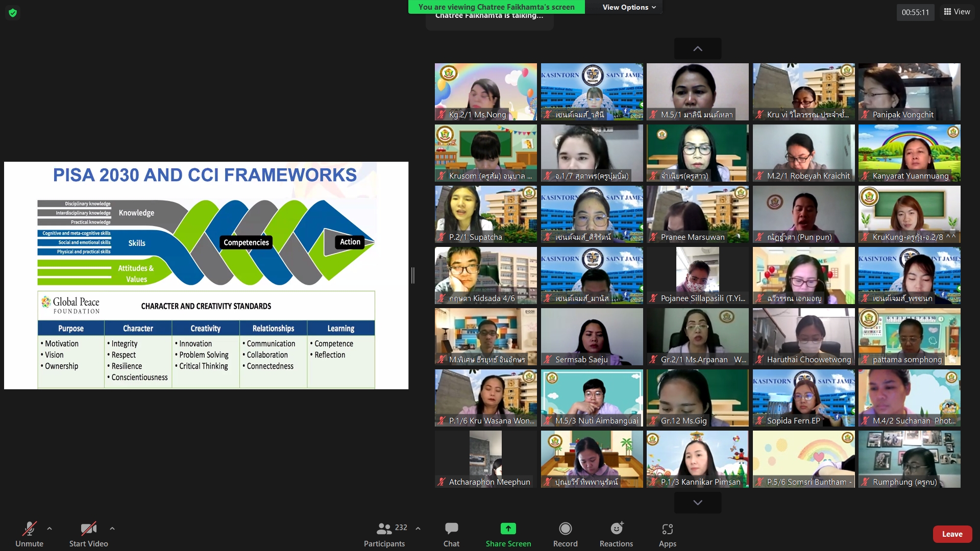Click the screen viewing notification banner
Image resolution: width=980 pixels, height=551 pixels.
point(496,7)
